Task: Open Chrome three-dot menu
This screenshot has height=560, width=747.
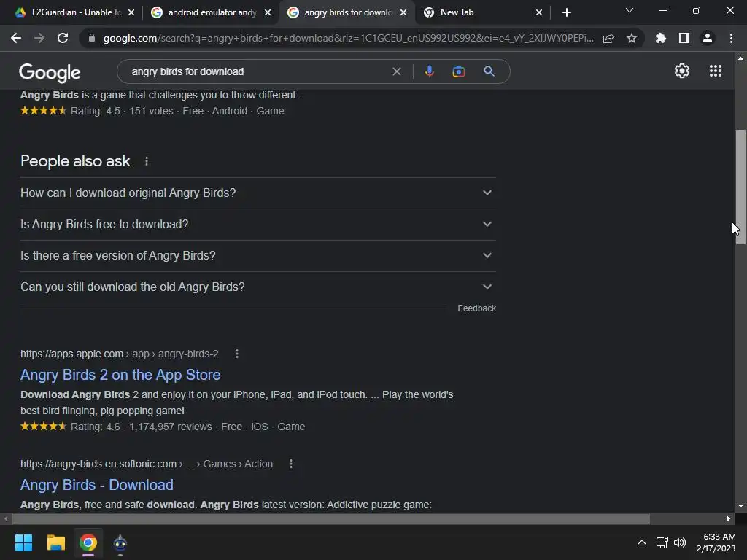Action: pos(731,38)
